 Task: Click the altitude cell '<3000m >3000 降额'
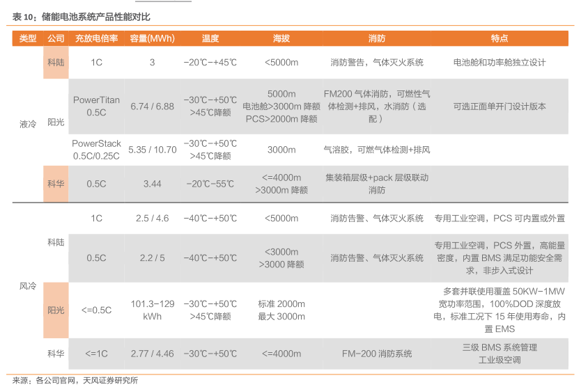click(281, 258)
